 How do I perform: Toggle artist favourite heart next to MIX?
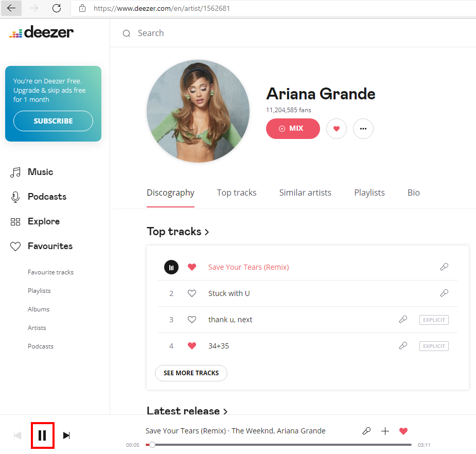pyautogui.click(x=337, y=129)
